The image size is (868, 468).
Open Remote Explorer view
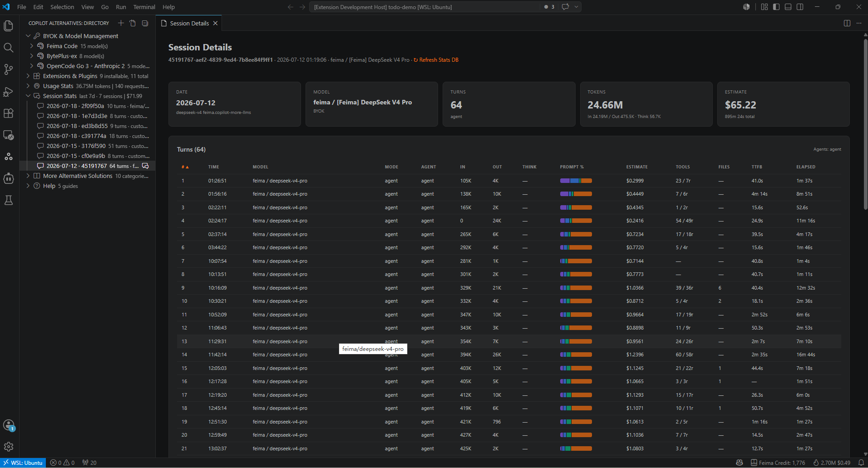pos(9,135)
